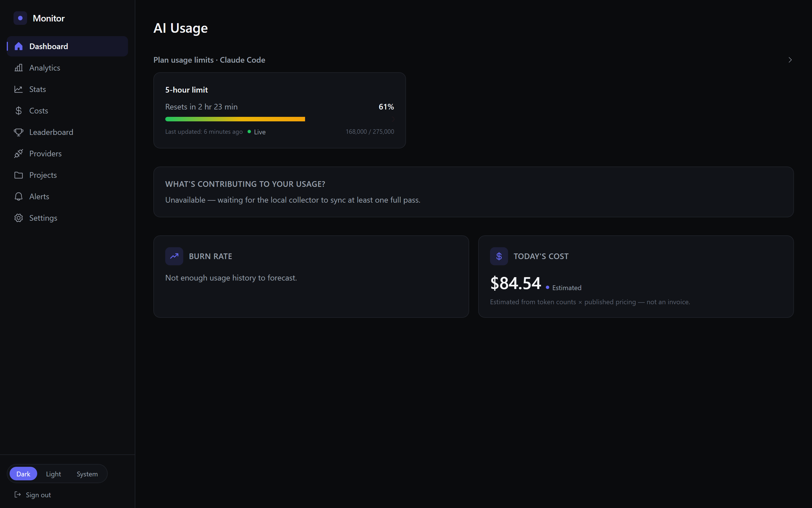Switch theme to Light

(53, 474)
